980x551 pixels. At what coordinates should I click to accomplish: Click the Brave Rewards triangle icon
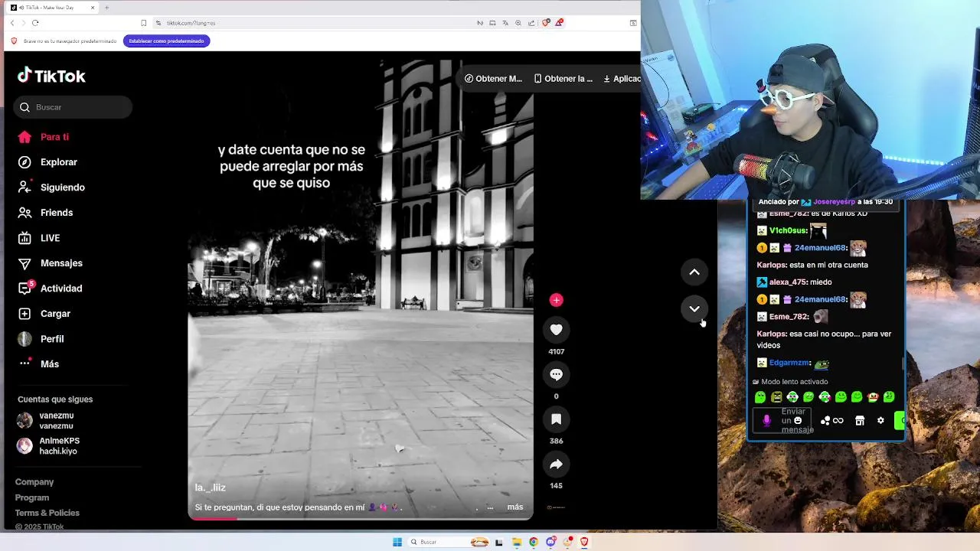click(559, 23)
